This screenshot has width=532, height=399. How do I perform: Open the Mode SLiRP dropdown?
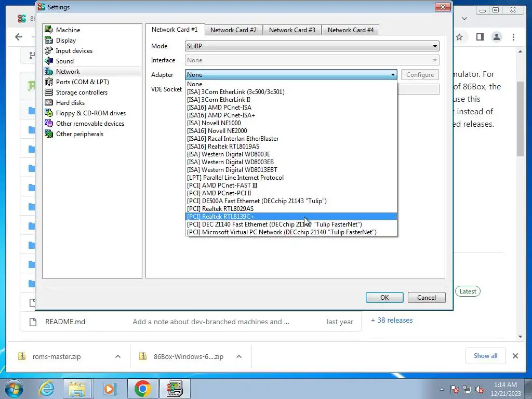312,46
